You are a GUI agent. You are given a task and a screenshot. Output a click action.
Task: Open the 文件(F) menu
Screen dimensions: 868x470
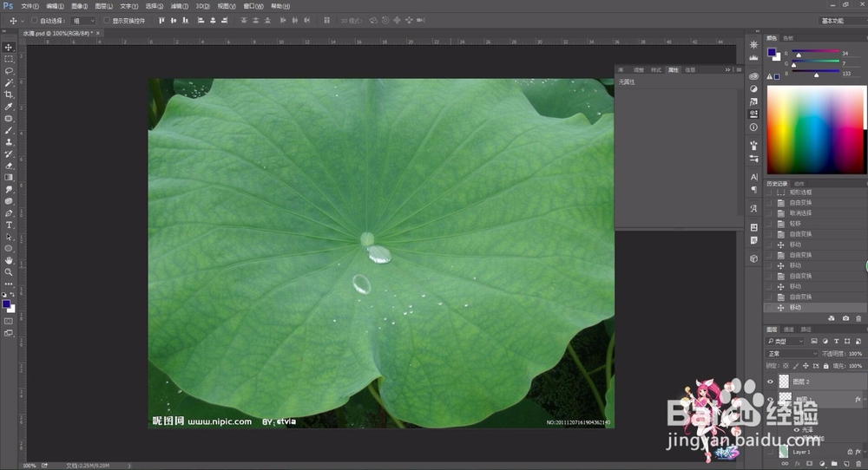pyautogui.click(x=30, y=6)
